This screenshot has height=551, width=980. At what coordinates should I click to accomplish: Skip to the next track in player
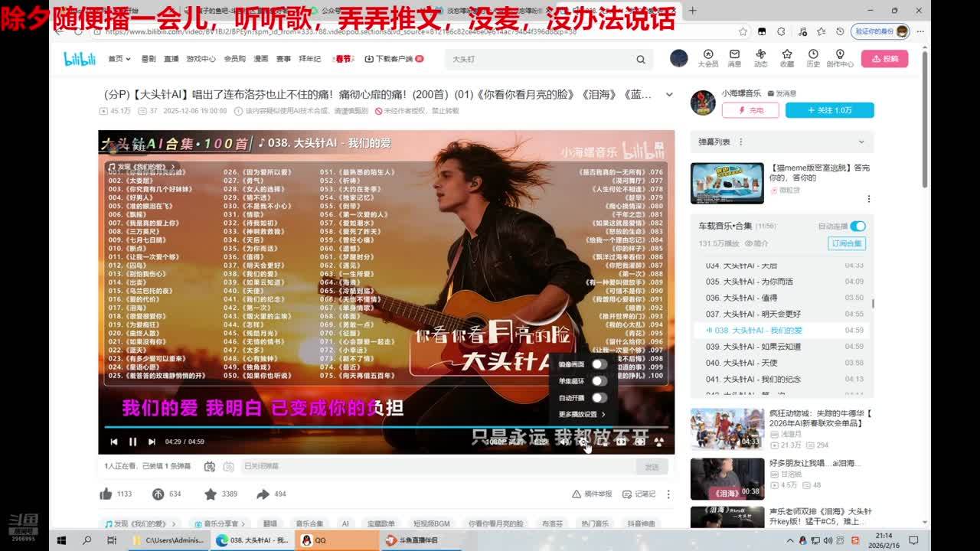click(152, 442)
